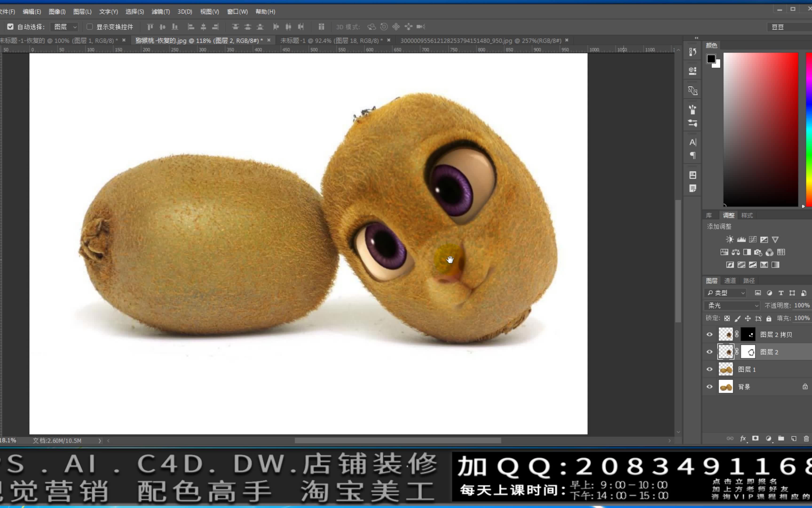Viewport: 812px width, 508px height.
Task: Select 图层 1 thumbnail in layers
Action: click(x=725, y=369)
